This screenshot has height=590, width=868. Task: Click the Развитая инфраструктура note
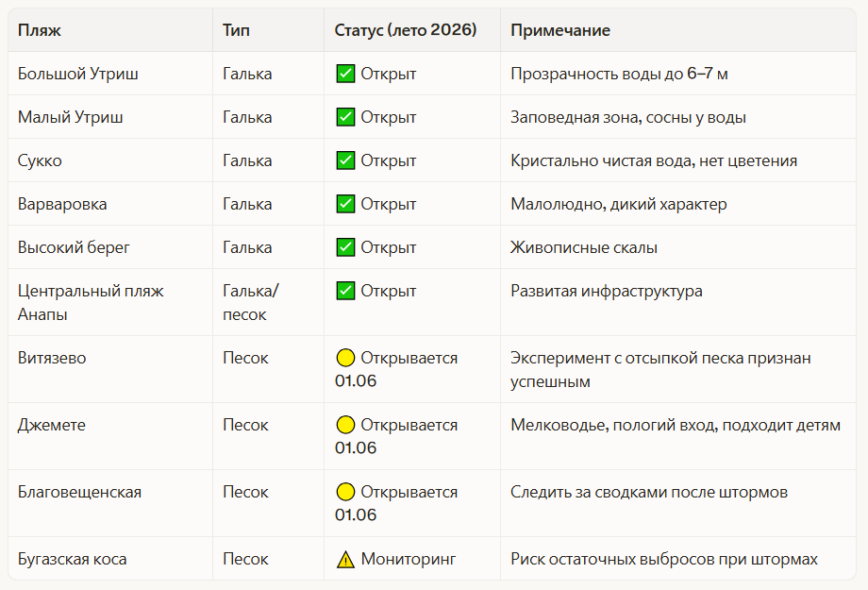606,291
